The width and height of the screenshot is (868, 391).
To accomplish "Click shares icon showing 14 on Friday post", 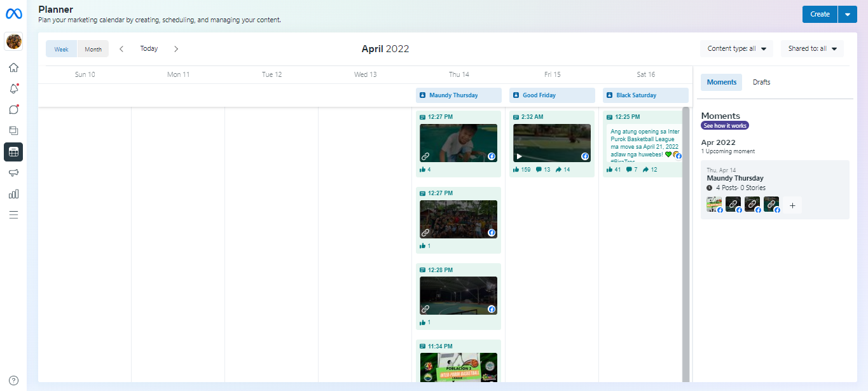I will [558, 170].
